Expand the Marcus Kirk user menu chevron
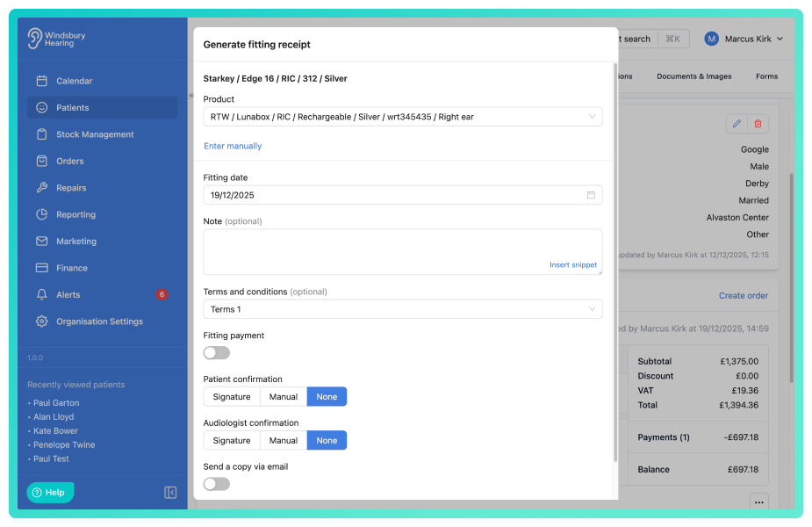 [780, 39]
